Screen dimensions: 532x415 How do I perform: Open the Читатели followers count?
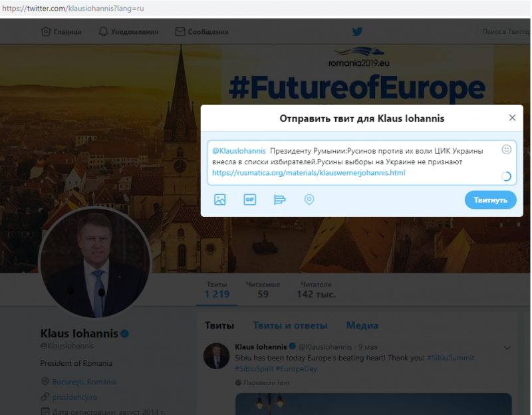pos(317,290)
